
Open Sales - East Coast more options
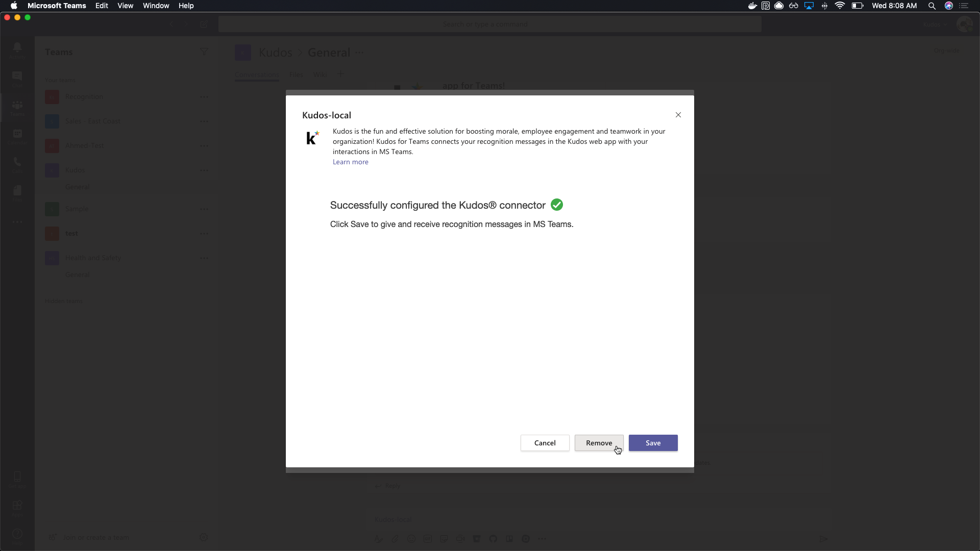click(x=204, y=121)
